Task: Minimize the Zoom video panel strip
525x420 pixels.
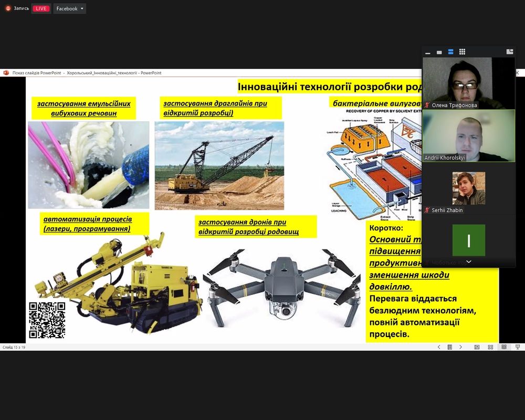Action: [x=428, y=52]
